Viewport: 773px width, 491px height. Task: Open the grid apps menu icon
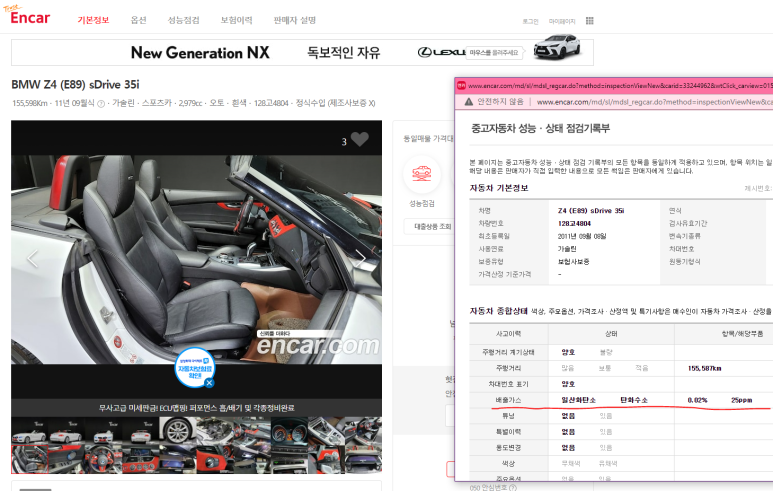click(590, 21)
